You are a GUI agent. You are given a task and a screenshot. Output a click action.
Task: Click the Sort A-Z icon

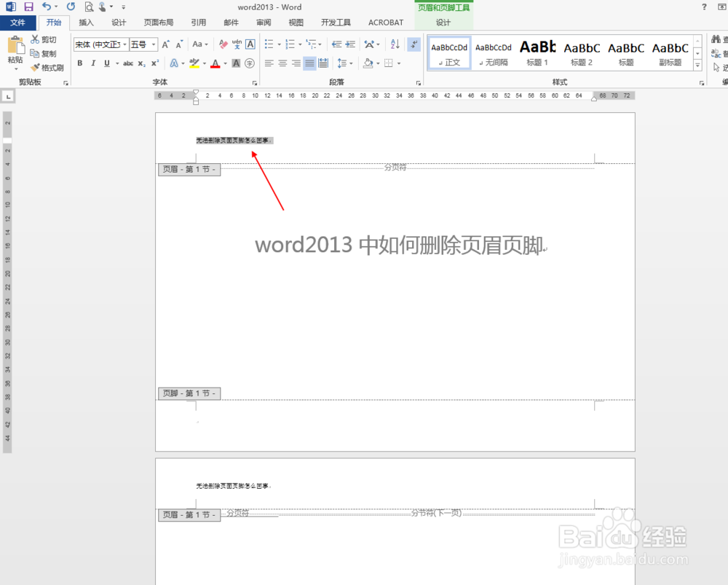(395, 44)
